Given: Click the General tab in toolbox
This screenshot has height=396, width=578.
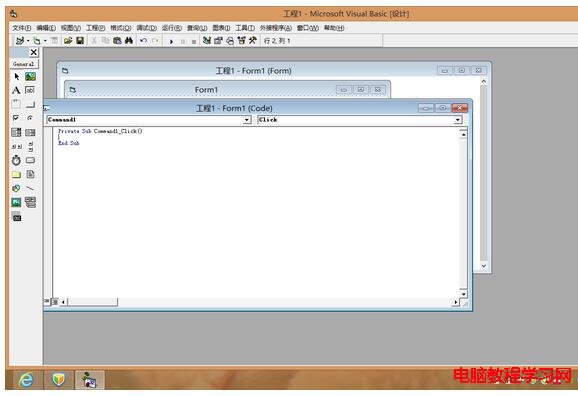Looking at the screenshot, I should tap(24, 64).
